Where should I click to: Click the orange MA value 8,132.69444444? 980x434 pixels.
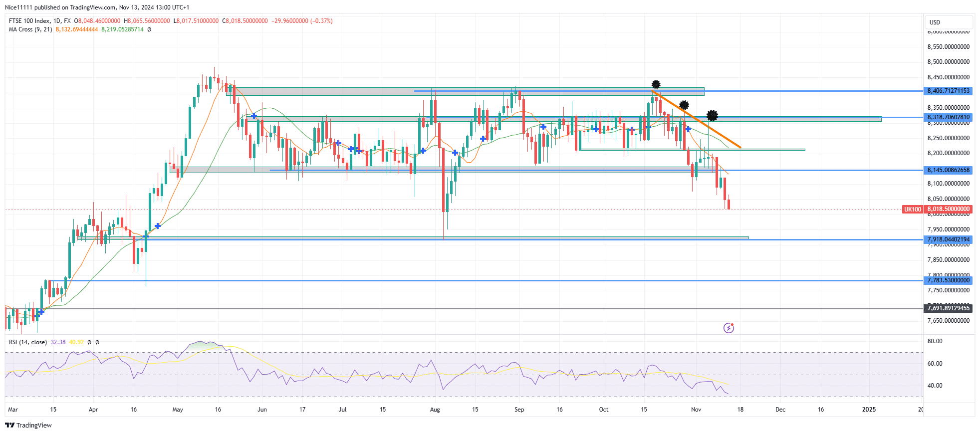[76, 29]
